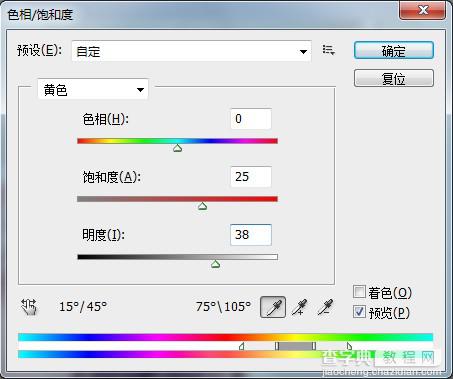Image resolution: width=453 pixels, height=379 pixels.
Task: Click the right inner color range marker
Action: coord(314,346)
